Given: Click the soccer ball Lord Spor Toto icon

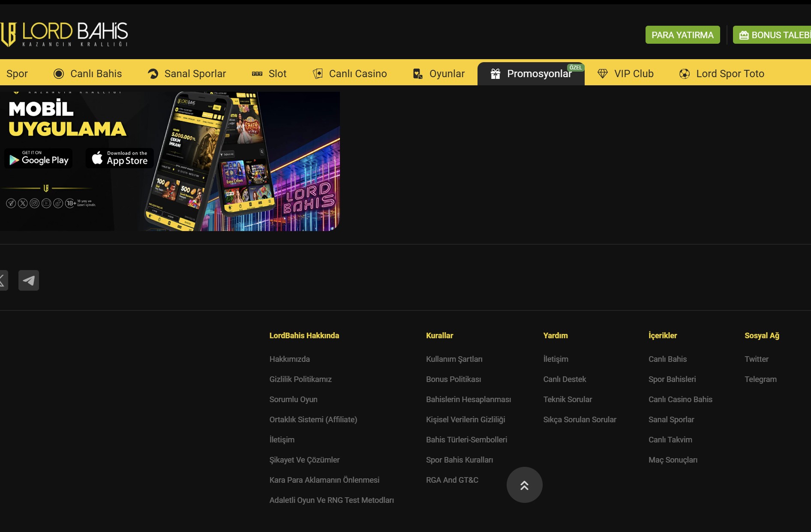Looking at the screenshot, I should (x=684, y=74).
